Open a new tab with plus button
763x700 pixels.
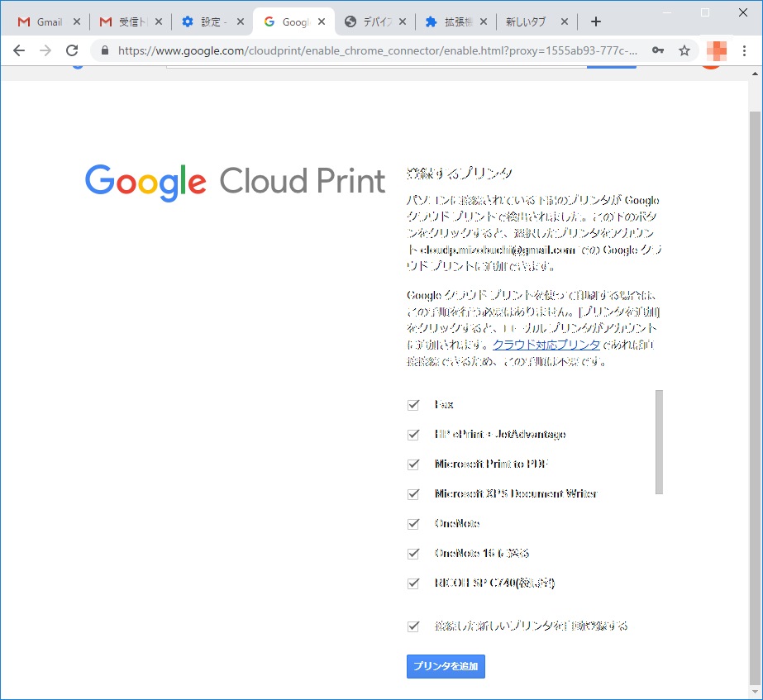596,21
